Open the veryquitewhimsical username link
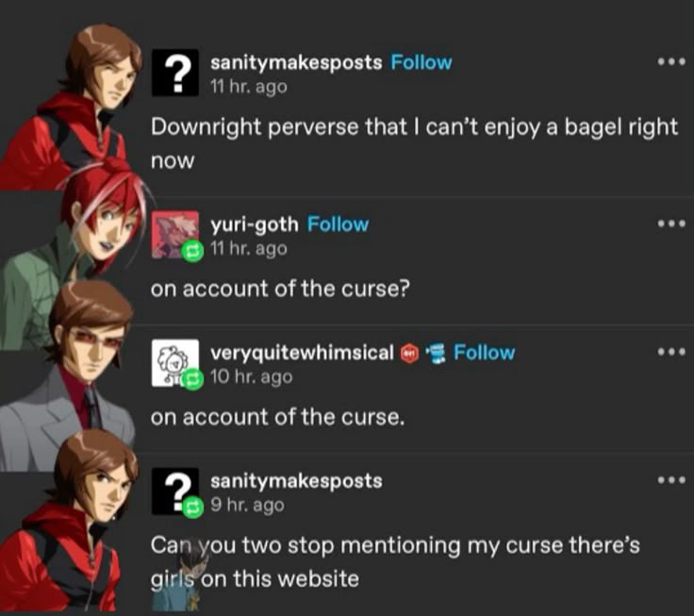Image resolution: width=694 pixels, height=616 pixels. point(302,353)
